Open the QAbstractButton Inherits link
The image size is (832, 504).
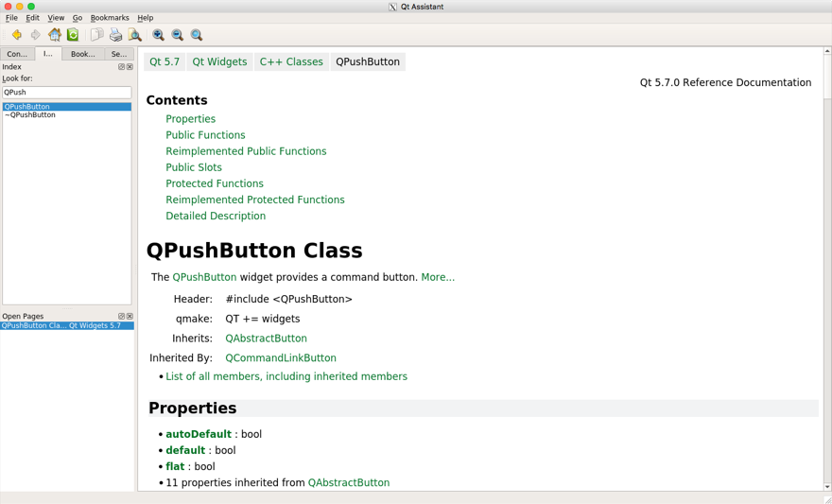pos(266,339)
